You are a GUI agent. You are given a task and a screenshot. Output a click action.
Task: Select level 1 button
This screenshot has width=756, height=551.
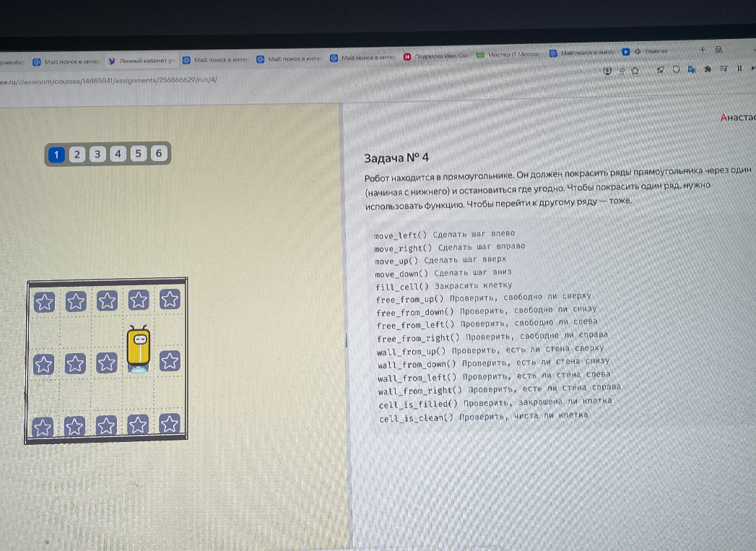tap(56, 155)
